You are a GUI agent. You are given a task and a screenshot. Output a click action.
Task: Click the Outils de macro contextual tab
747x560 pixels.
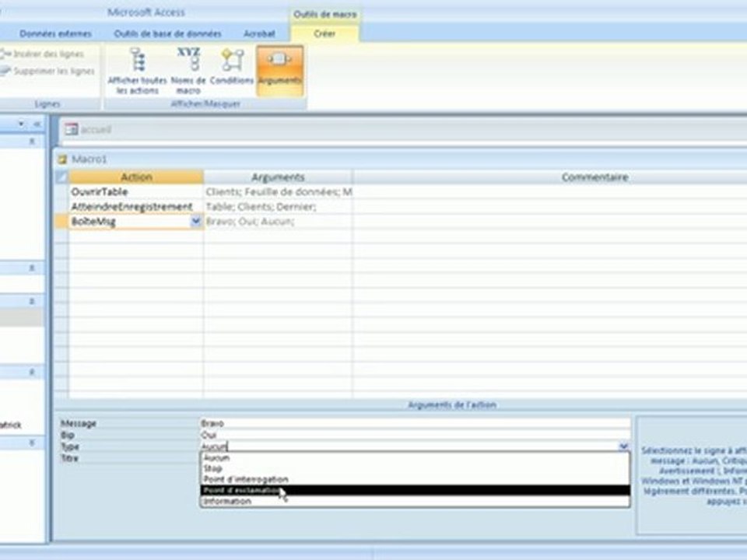coord(325,14)
